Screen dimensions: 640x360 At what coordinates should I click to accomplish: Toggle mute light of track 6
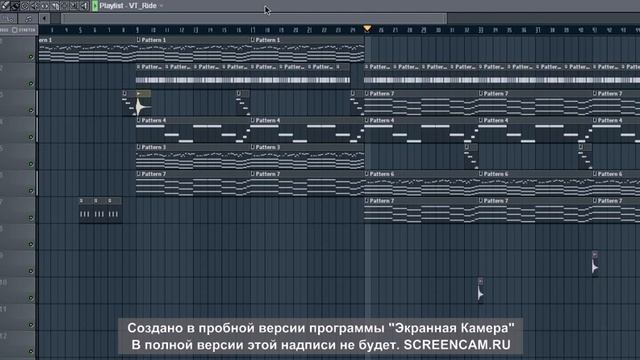tap(31, 191)
